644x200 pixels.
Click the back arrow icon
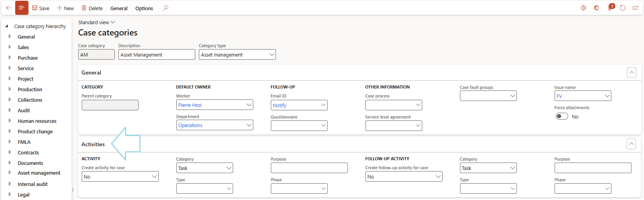(8, 8)
